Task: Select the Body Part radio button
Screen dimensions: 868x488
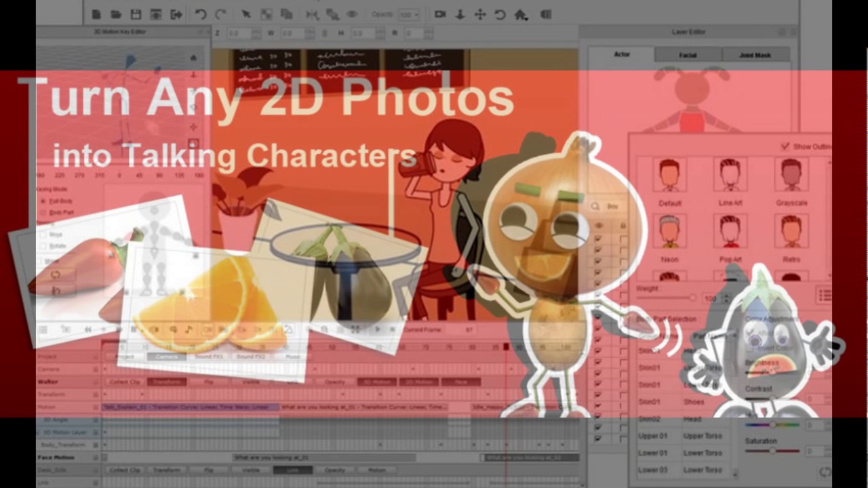Action: click(43, 212)
